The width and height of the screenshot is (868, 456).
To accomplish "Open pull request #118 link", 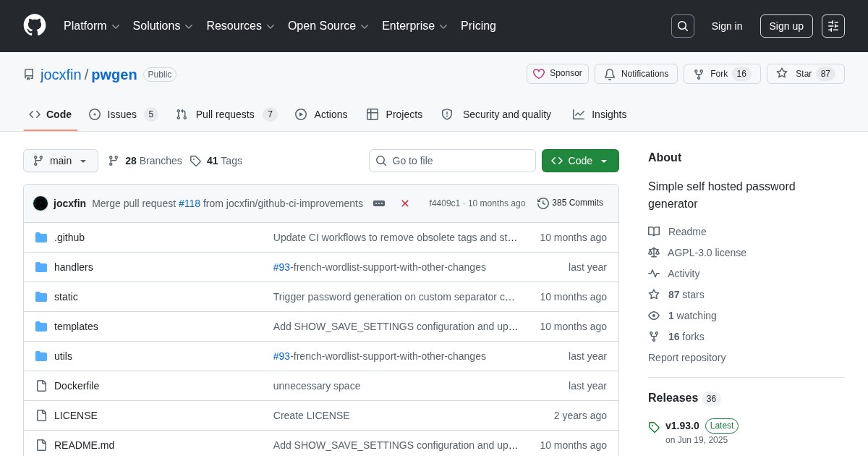I will tap(190, 203).
